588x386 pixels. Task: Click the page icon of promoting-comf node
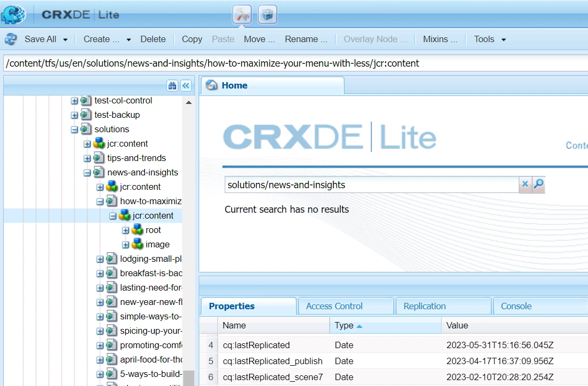(x=111, y=345)
